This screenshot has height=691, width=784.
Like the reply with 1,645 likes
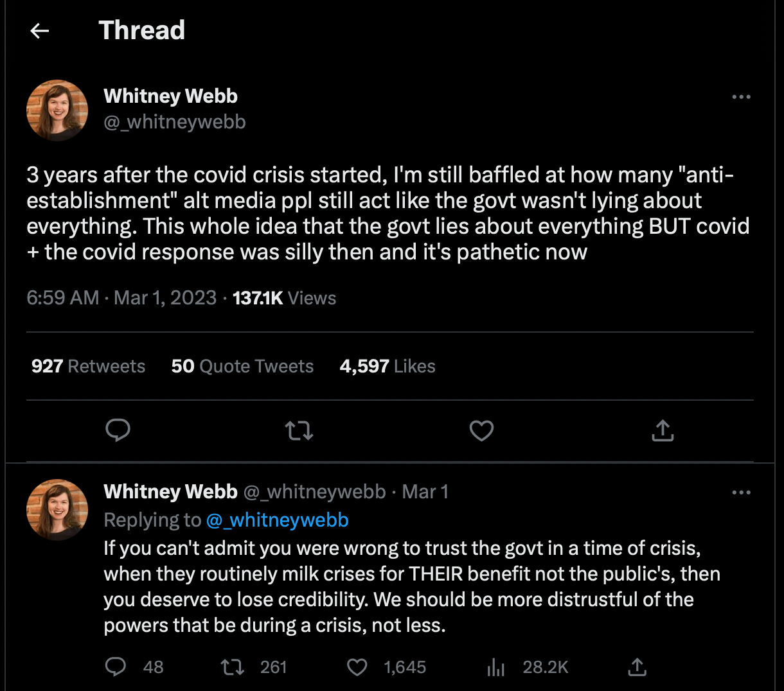pyautogui.click(x=357, y=667)
